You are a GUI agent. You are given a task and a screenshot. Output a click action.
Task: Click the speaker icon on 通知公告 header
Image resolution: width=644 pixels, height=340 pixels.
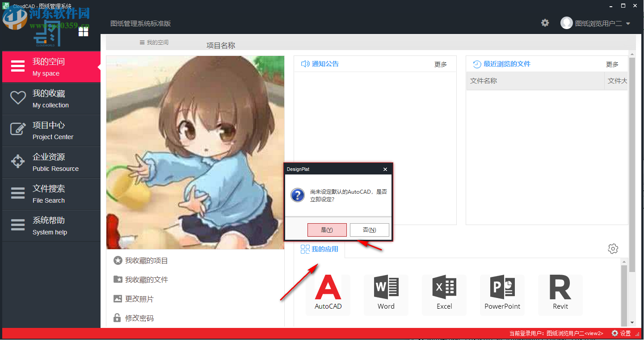304,64
